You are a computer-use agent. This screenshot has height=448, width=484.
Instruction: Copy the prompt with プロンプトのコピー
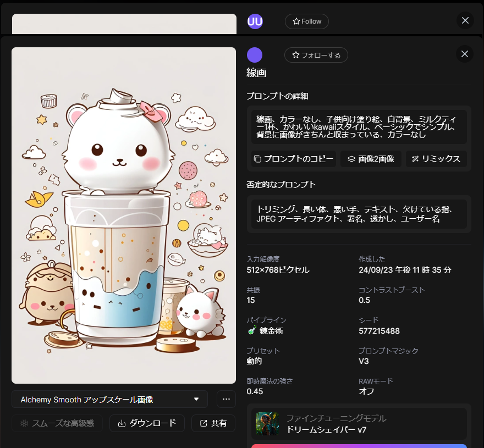click(x=294, y=159)
